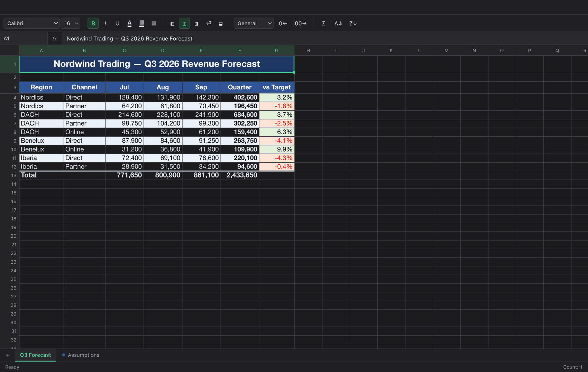Select the 2,433,650 grand total cell

point(240,175)
